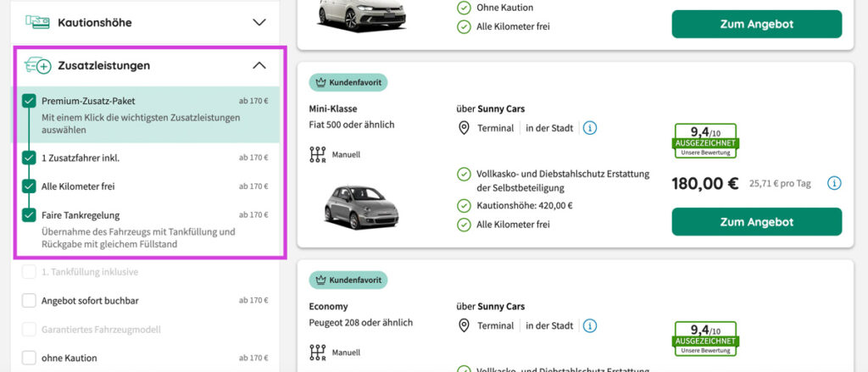Click the Mini-Klasse heading
The height and width of the screenshot is (372, 868).
tap(332, 109)
